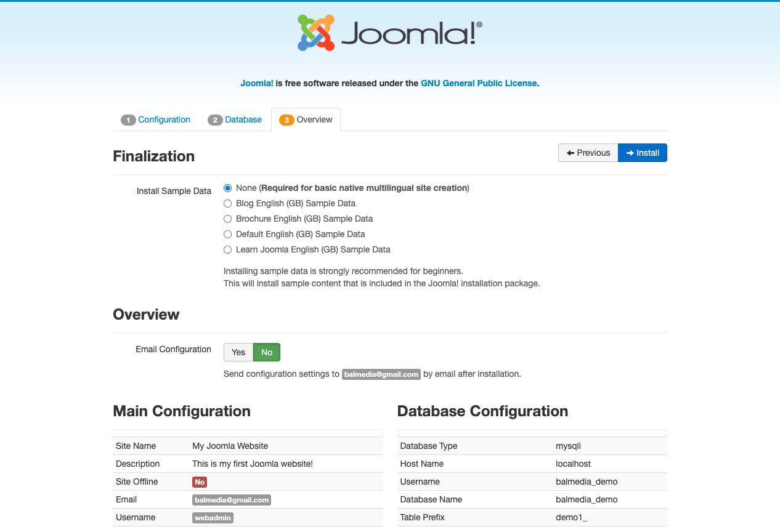This screenshot has height=532, width=780.
Task: Choose Blog English (GB) Sample Data
Action: coord(228,203)
